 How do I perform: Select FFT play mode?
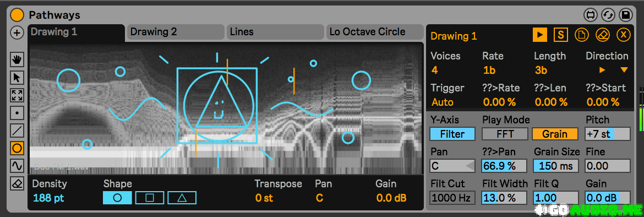(505, 134)
